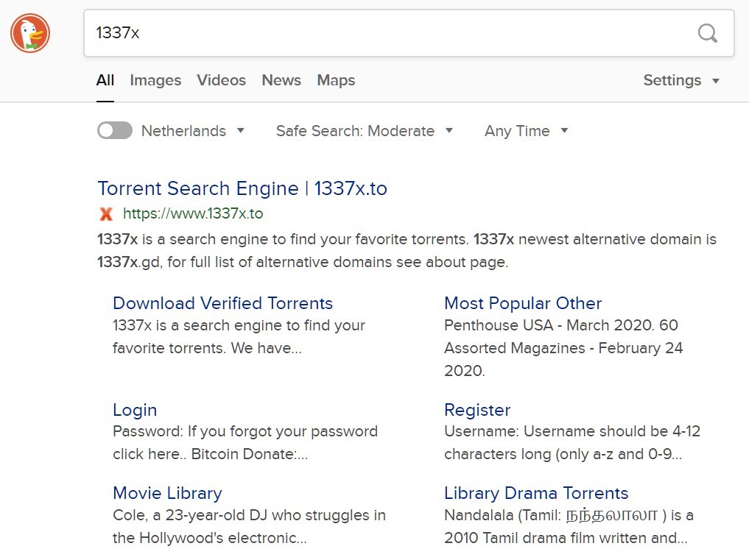Expand the Settings dropdown menu
The image size is (749, 560).
click(x=682, y=80)
